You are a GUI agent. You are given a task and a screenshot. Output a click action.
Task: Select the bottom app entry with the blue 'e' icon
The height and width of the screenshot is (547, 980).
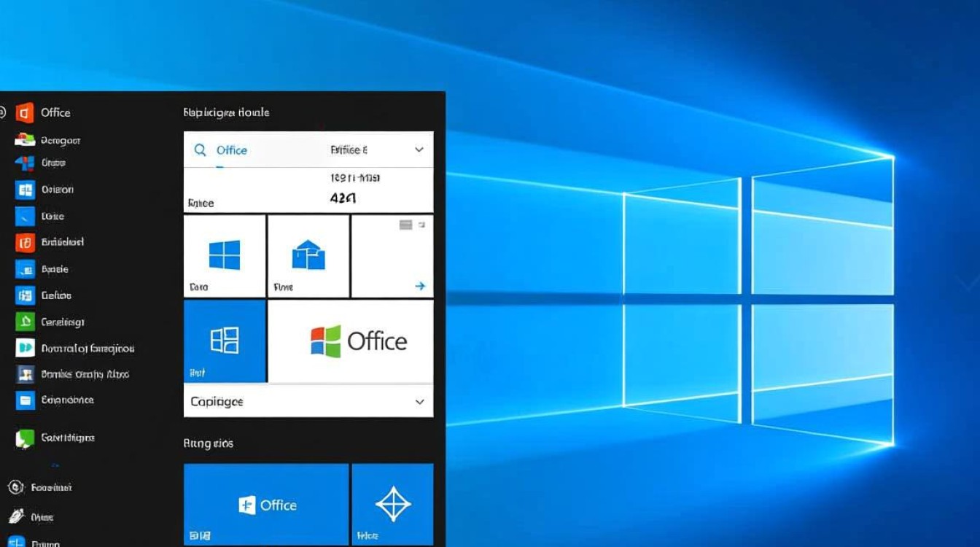click(18, 543)
